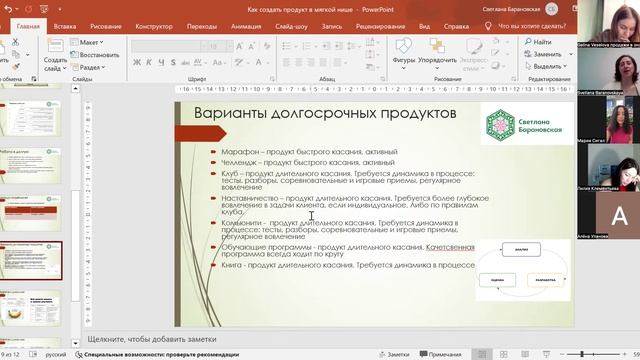The height and width of the screenshot is (360, 640).
Task: Toggle strikethrough (abc) formatting
Action: (x=185, y=62)
